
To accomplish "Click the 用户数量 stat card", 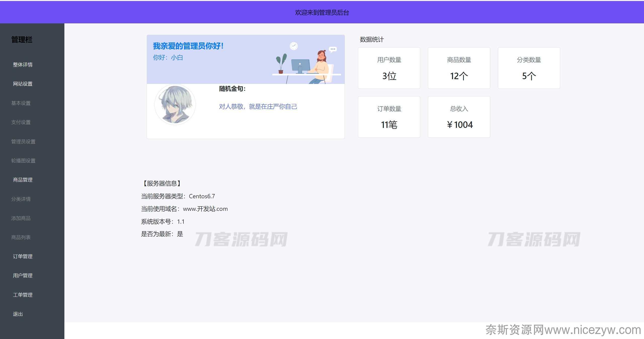I will (389, 68).
